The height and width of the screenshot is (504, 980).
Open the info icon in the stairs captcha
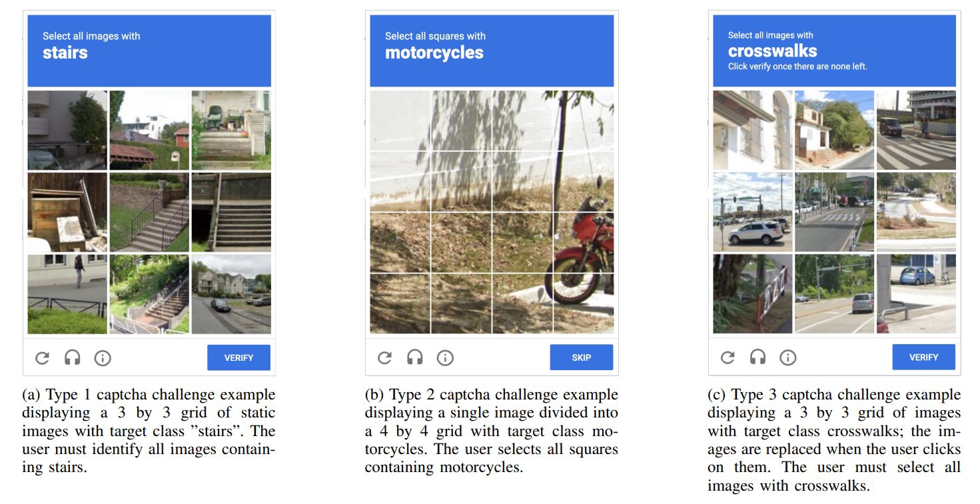click(102, 358)
